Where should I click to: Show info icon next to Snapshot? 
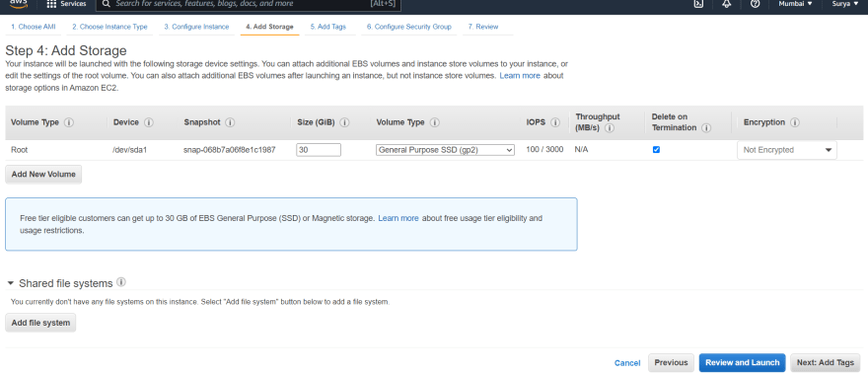[230, 122]
